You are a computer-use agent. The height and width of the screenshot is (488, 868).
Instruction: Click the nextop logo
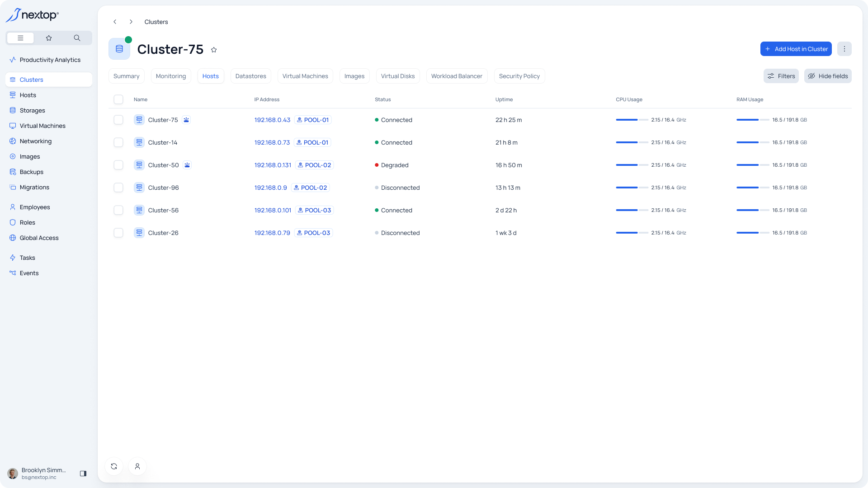(x=32, y=15)
